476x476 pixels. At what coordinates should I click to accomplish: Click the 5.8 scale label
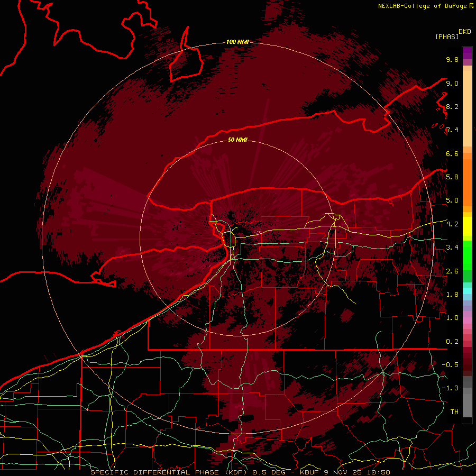[x=452, y=177]
